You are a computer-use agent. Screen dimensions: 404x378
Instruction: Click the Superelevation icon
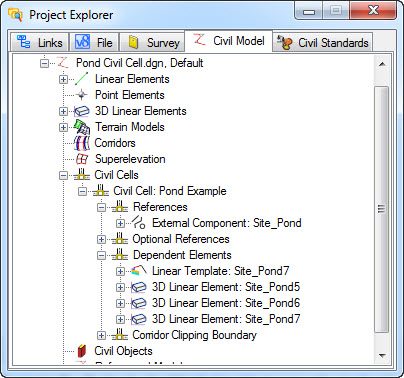[82, 159]
